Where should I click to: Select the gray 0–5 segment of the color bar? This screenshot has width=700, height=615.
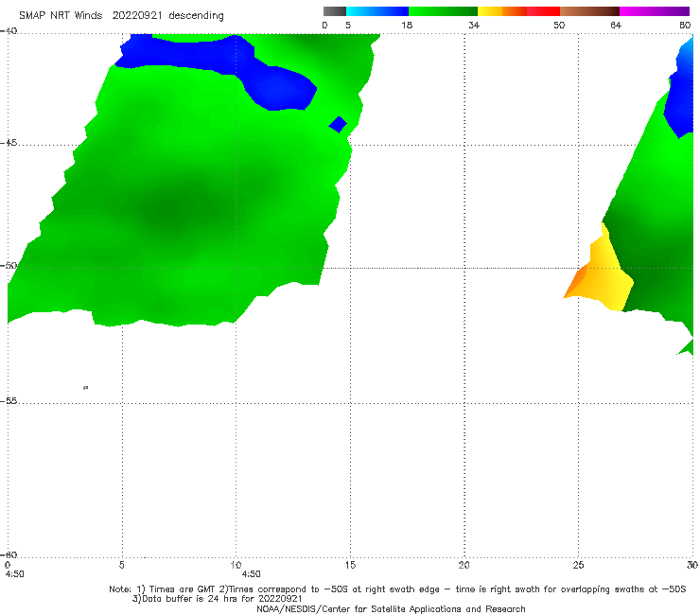pyautogui.click(x=335, y=11)
